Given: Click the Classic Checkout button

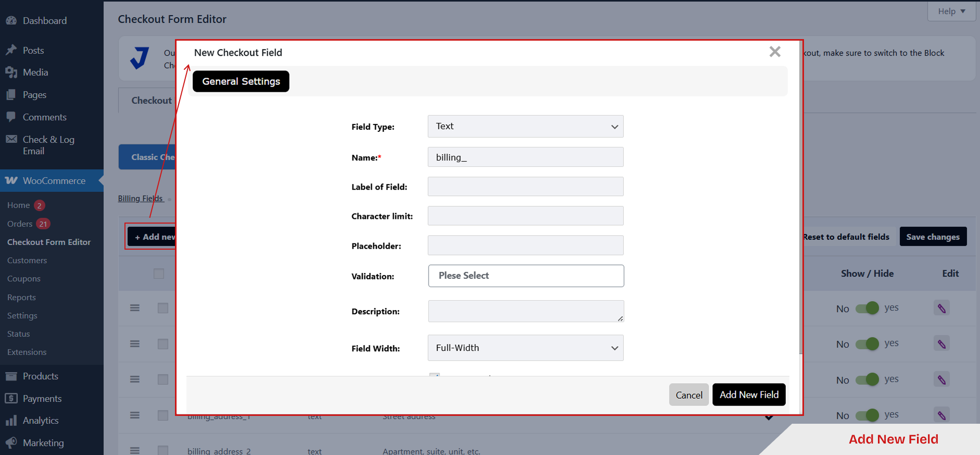Looking at the screenshot, I should 147,157.
